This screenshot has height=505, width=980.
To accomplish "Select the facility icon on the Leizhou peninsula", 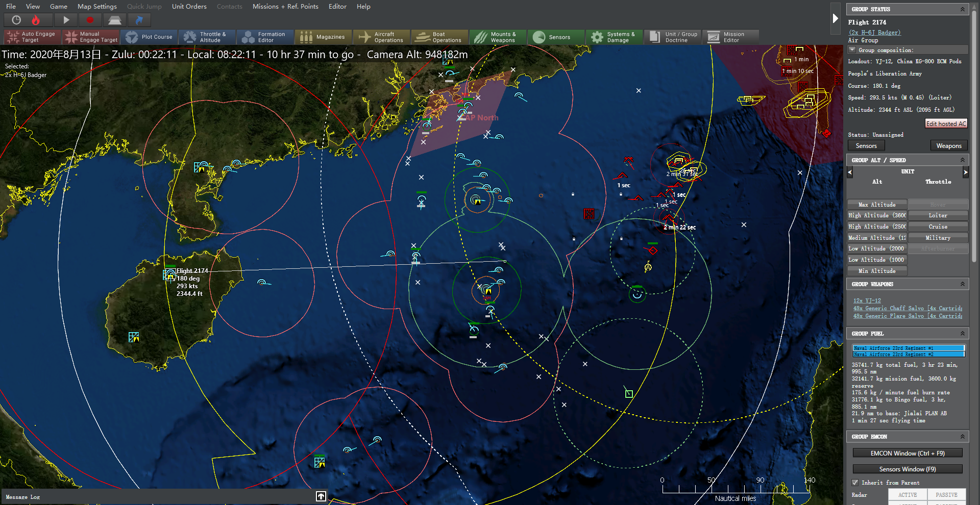I will point(200,167).
